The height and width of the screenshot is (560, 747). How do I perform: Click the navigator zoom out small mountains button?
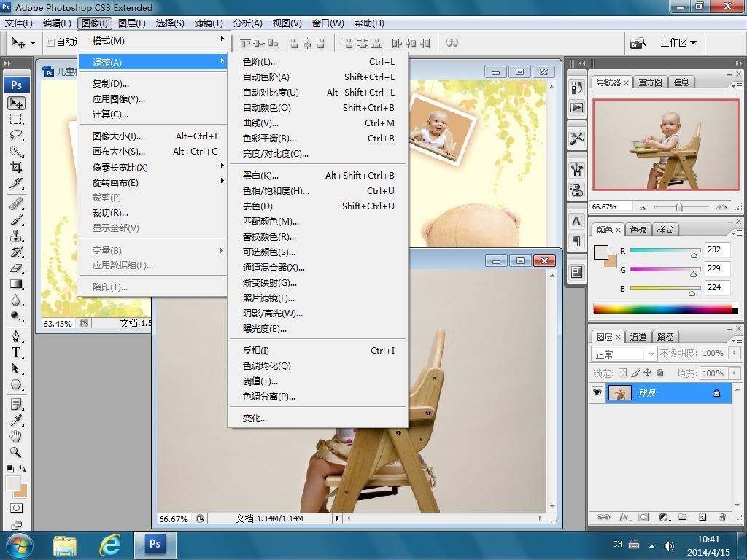(x=643, y=207)
